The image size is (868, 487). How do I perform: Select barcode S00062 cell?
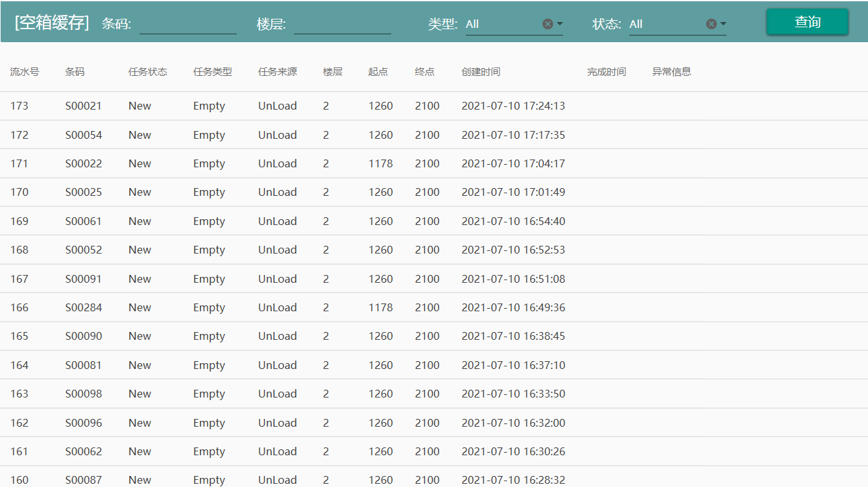(84, 451)
